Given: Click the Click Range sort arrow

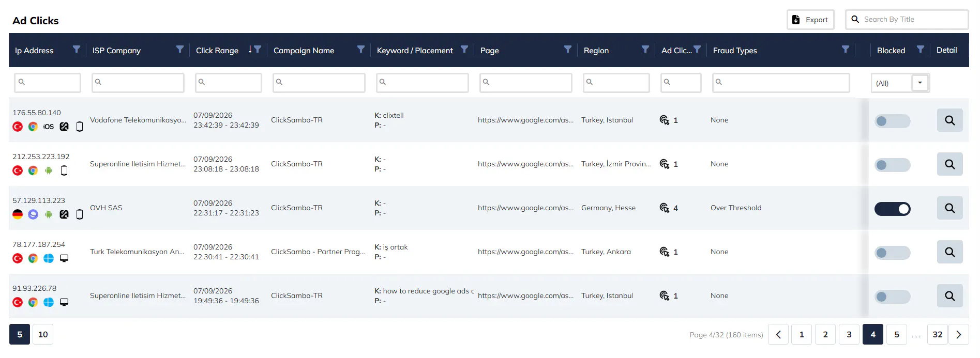Looking at the screenshot, I should pyautogui.click(x=250, y=49).
